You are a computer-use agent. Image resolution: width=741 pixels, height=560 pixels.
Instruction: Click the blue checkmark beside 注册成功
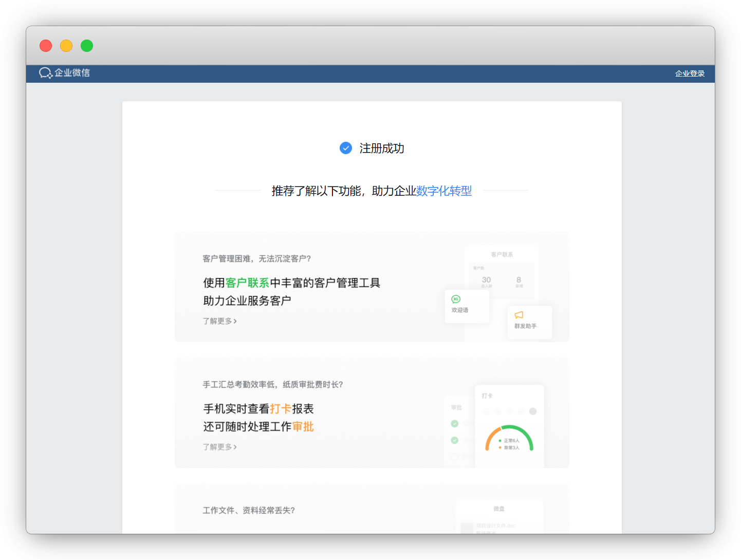pyautogui.click(x=346, y=148)
